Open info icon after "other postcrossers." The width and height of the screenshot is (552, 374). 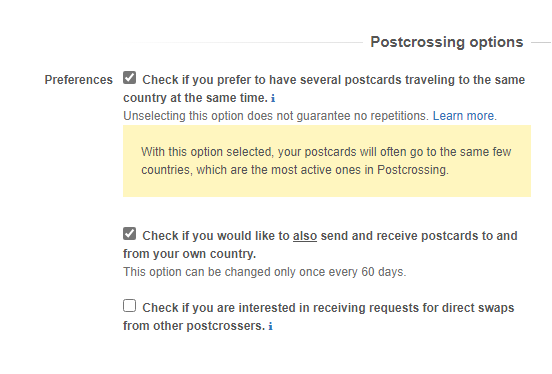[270, 326]
